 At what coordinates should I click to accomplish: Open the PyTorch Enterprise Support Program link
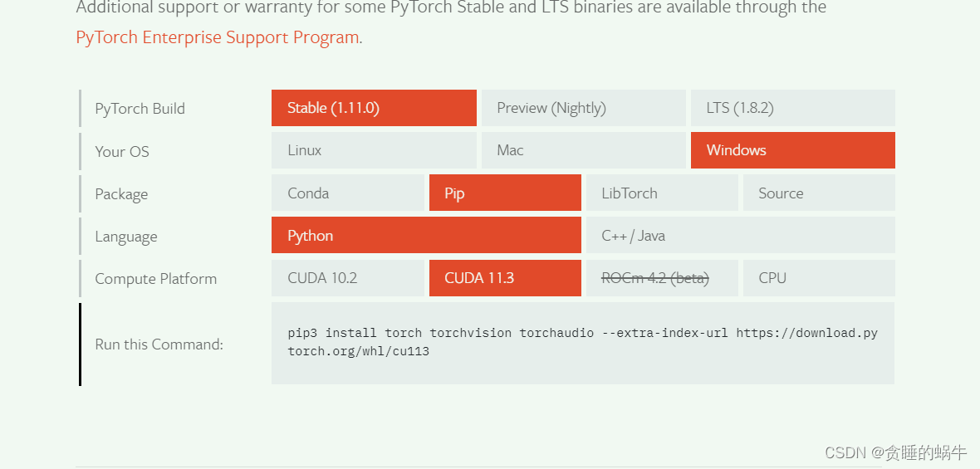pyautogui.click(x=218, y=37)
